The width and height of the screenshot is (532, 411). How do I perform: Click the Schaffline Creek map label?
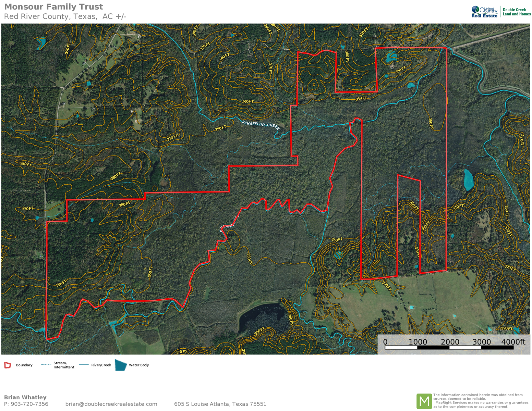click(261, 125)
